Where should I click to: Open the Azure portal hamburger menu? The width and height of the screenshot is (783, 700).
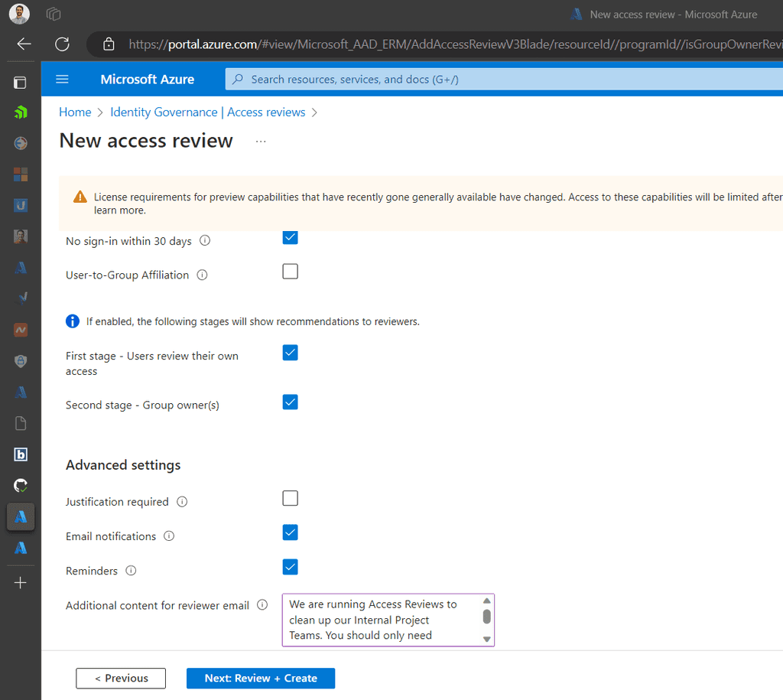tap(62, 79)
